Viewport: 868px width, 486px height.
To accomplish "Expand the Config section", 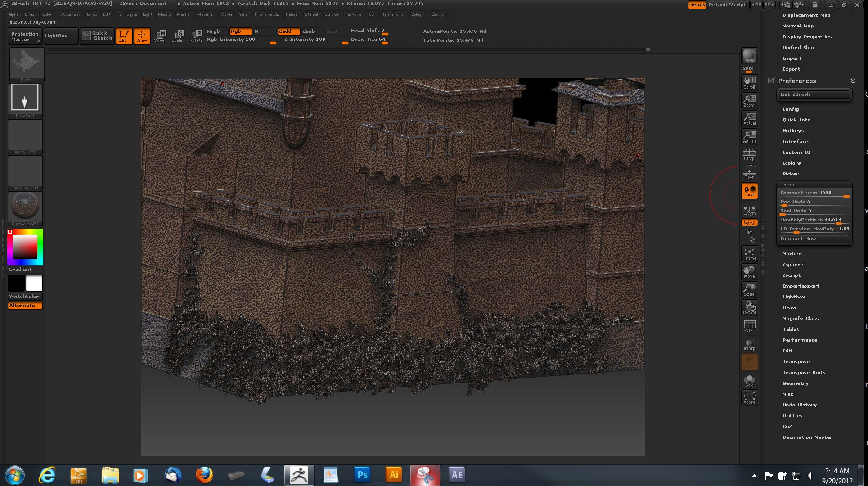I will pyautogui.click(x=791, y=109).
